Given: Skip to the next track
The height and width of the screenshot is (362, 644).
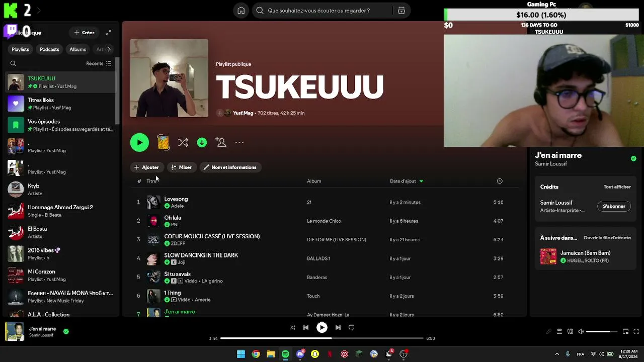Looking at the screenshot, I should click(x=338, y=327).
